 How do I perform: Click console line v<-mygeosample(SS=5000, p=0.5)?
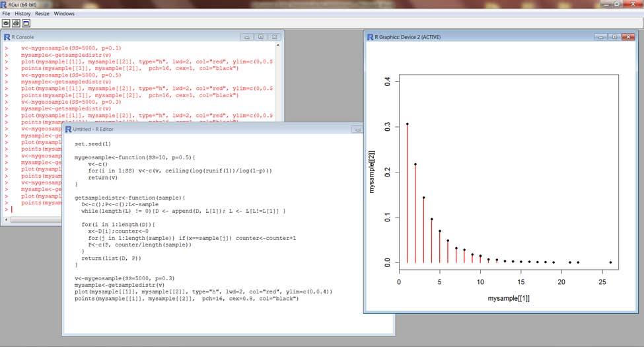click(x=71, y=75)
